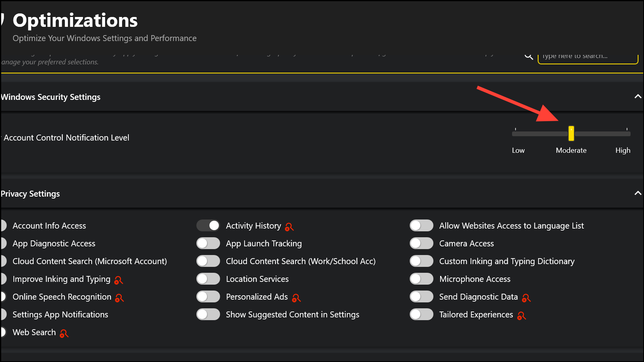Click the lock icon beside Web Search
644x362 pixels.
pyautogui.click(x=64, y=334)
